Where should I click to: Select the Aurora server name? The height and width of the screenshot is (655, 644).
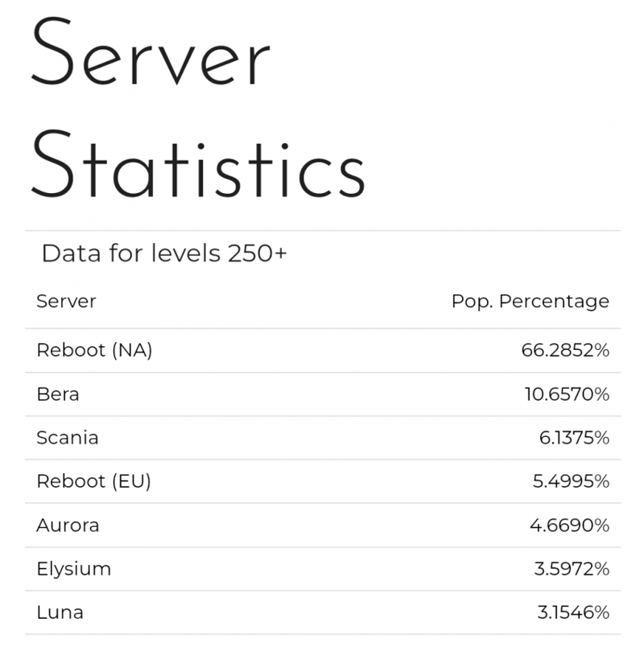(68, 525)
